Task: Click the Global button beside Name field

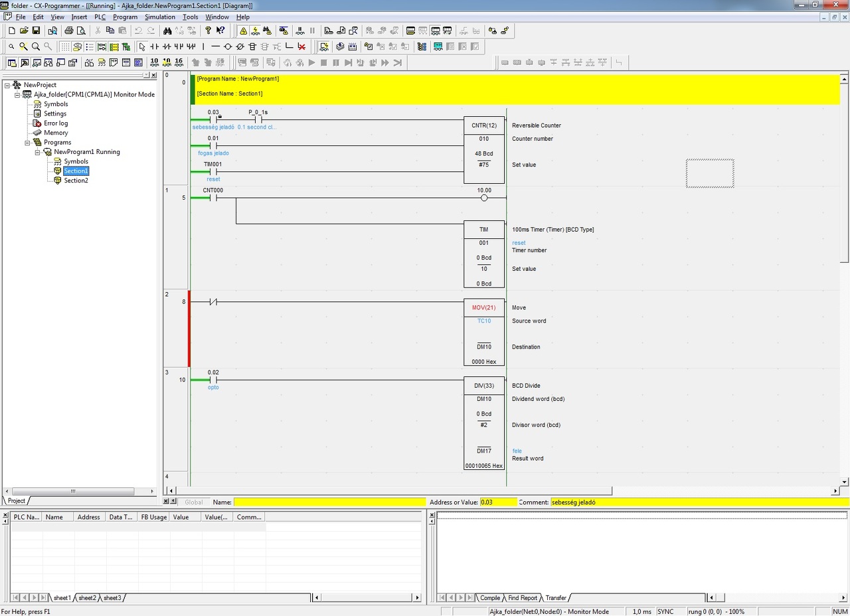Action: [x=194, y=502]
